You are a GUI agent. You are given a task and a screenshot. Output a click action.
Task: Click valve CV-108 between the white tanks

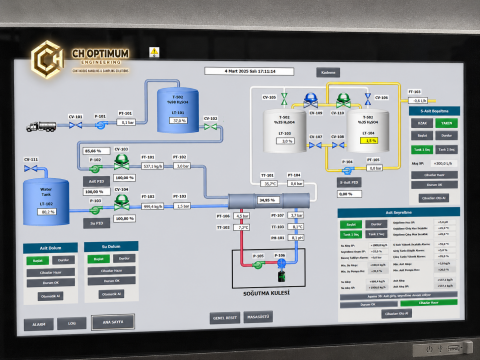point(338,145)
